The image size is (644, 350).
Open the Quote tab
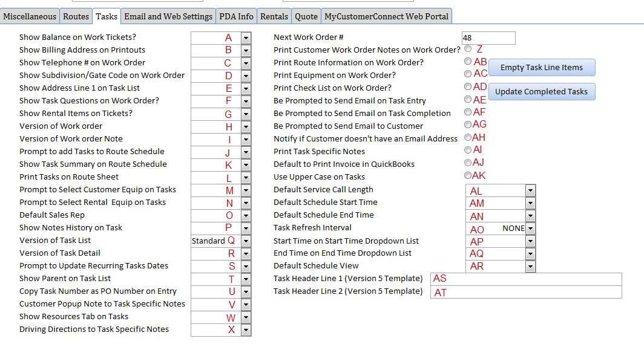pyautogui.click(x=306, y=16)
